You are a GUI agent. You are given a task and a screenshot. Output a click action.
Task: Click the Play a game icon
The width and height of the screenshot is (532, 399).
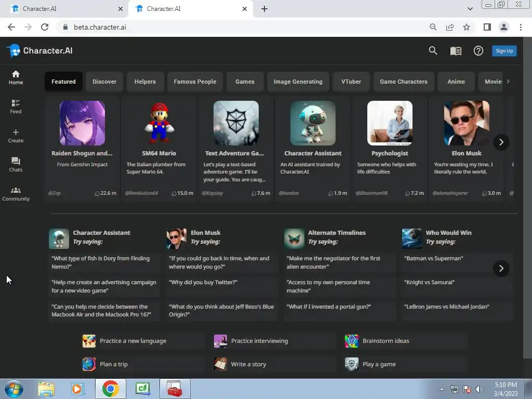click(x=352, y=364)
